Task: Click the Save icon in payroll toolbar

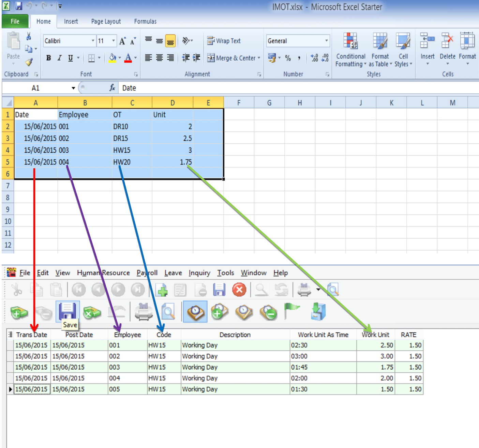Action: pyautogui.click(x=67, y=311)
